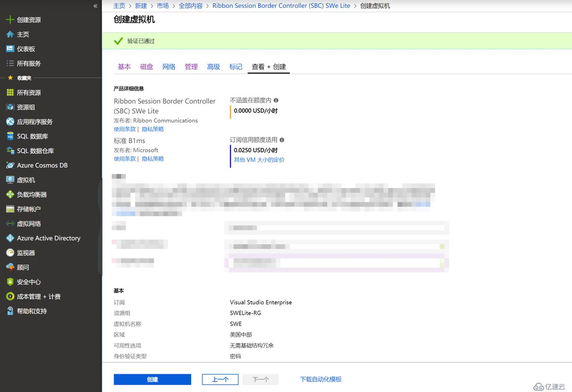
Task: Switch to the 磁盘 tab
Action: click(146, 67)
